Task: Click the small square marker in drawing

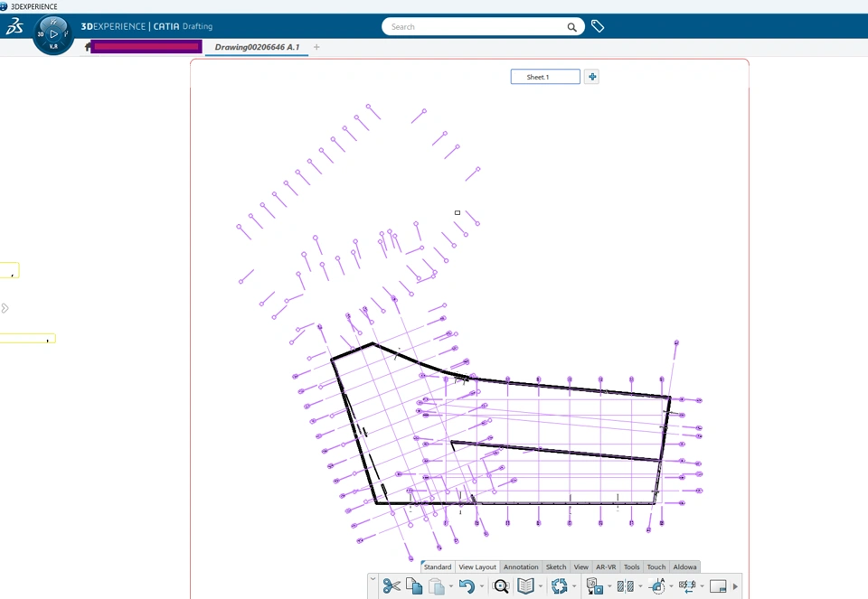Action: point(458,212)
